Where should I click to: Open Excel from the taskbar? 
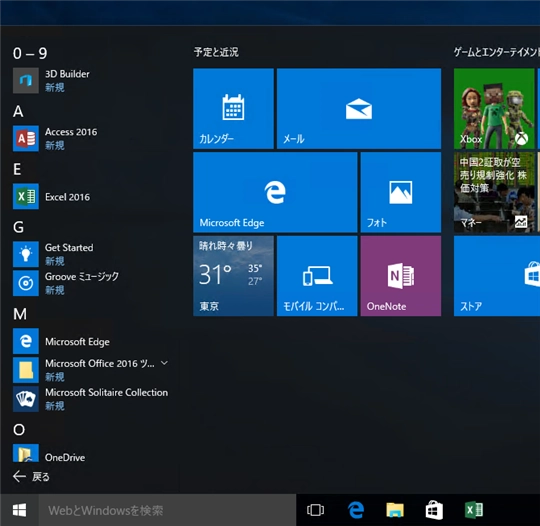click(474, 510)
